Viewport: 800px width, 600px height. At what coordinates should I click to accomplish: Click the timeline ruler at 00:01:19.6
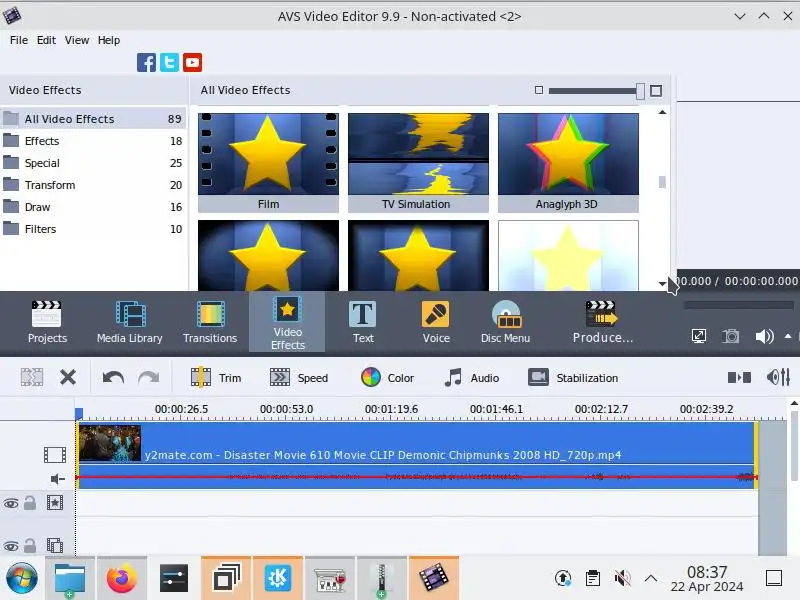click(x=391, y=409)
